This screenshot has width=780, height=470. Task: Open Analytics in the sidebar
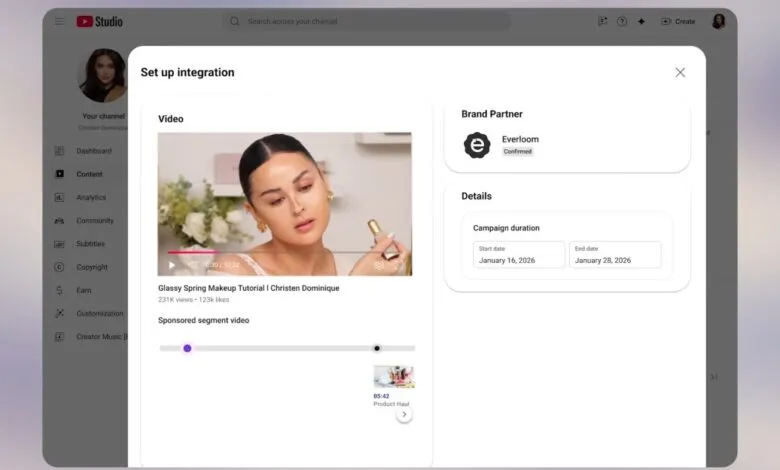[90, 197]
